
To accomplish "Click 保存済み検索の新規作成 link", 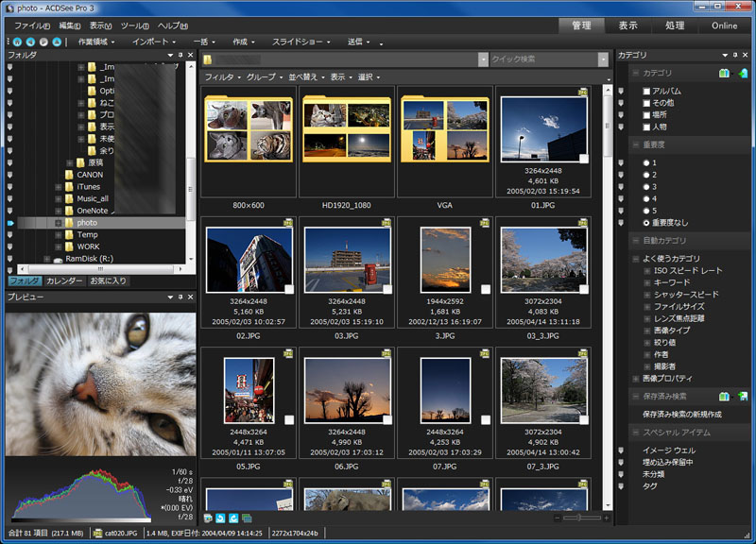I will pyautogui.click(x=682, y=414).
